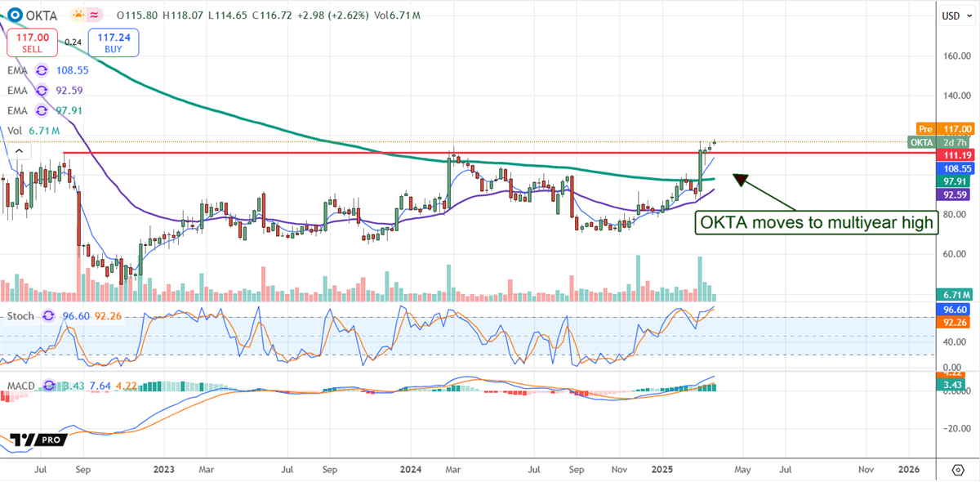Viewport: 980px width, 482px height.
Task: Click the third EMA label reading 97.91
Action: (x=18, y=110)
